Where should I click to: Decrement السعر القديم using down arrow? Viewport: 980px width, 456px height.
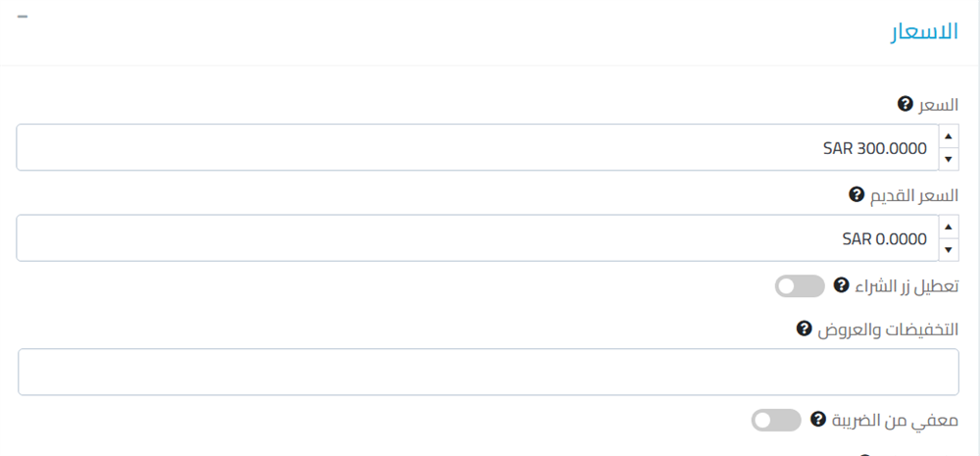[x=949, y=250]
